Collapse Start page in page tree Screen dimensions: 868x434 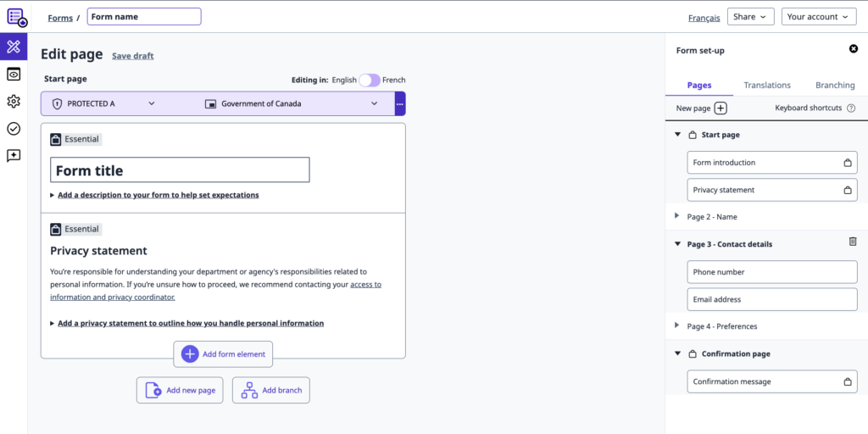point(677,134)
